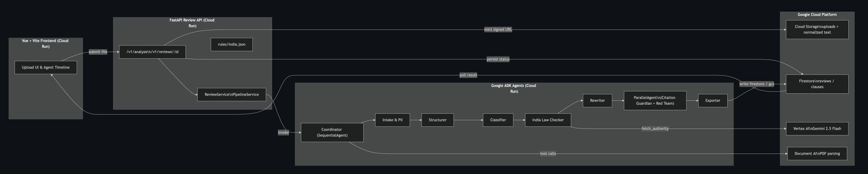Click the Coordinator (SequentialAgent) node
Screen dimensions: 868x174
(x=332, y=132)
